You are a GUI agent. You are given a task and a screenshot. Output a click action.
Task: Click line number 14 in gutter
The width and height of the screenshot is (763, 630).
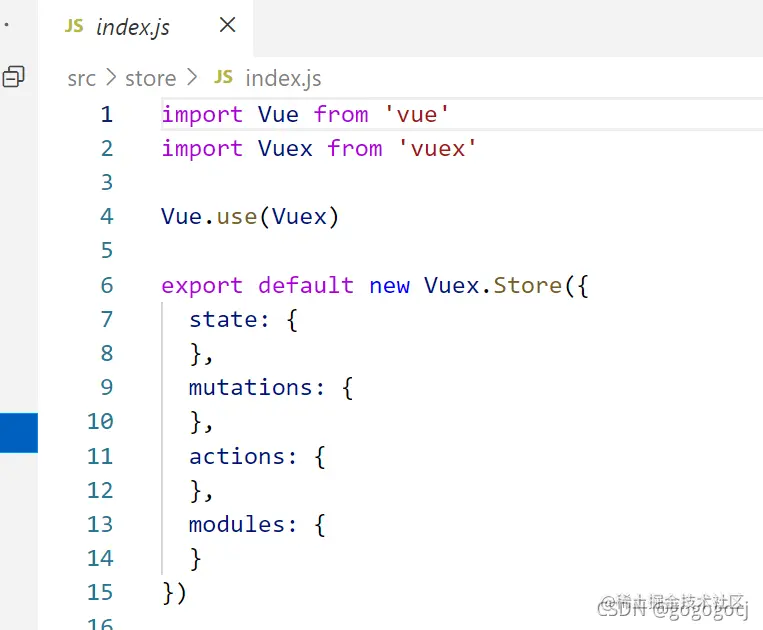point(100,558)
